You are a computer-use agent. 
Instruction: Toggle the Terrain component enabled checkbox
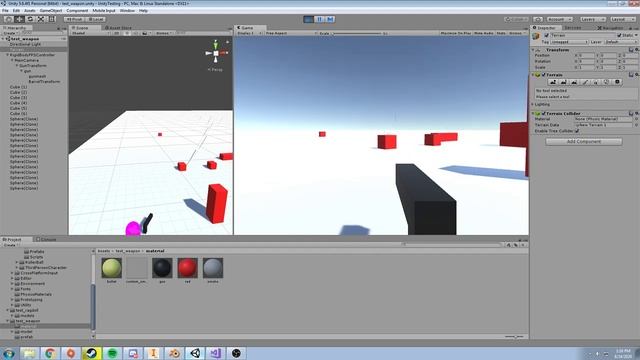click(x=544, y=75)
